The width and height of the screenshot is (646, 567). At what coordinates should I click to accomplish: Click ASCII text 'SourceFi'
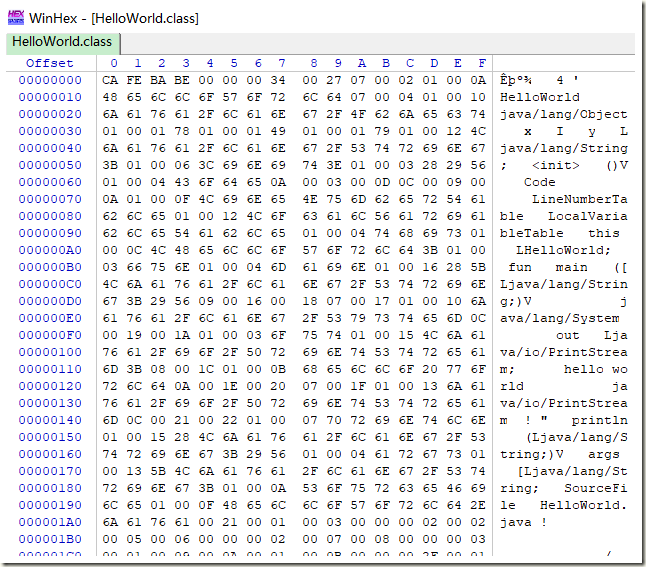coord(596,488)
